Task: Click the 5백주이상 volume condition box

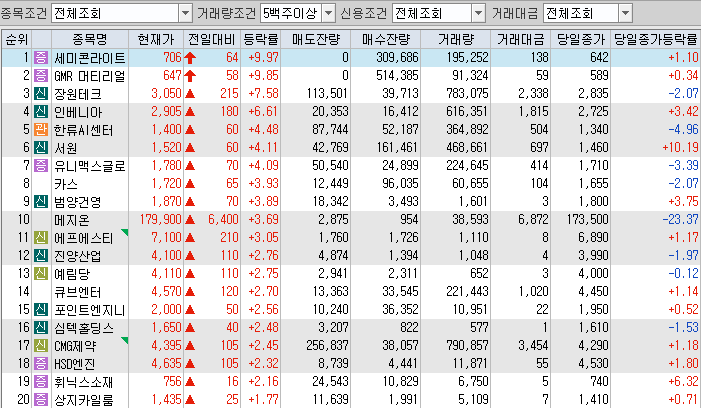Action: [298, 13]
